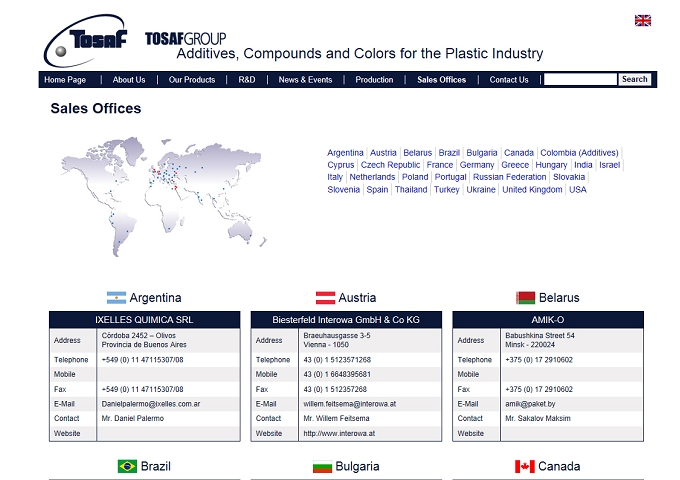Open the Turkey link
Image resolution: width=680 pixels, height=480 pixels.
click(x=446, y=189)
